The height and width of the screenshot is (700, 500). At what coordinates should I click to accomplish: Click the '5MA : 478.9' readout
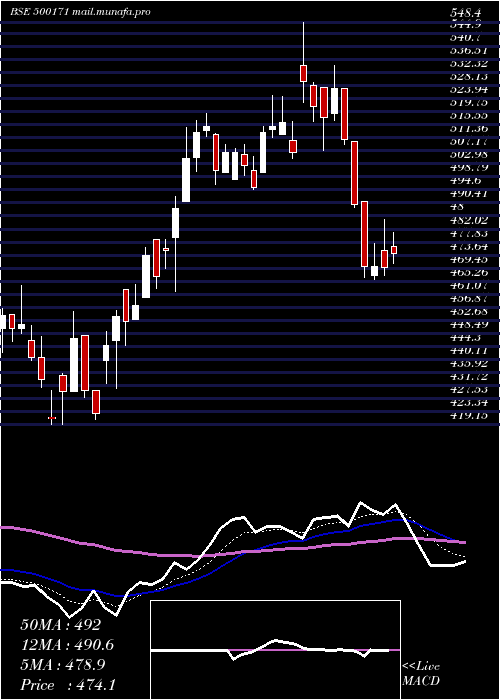[x=62, y=664]
